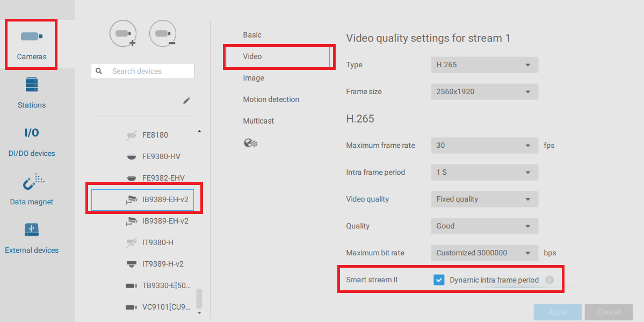Expand the Maximum frame rate dropdown

pyautogui.click(x=484, y=146)
